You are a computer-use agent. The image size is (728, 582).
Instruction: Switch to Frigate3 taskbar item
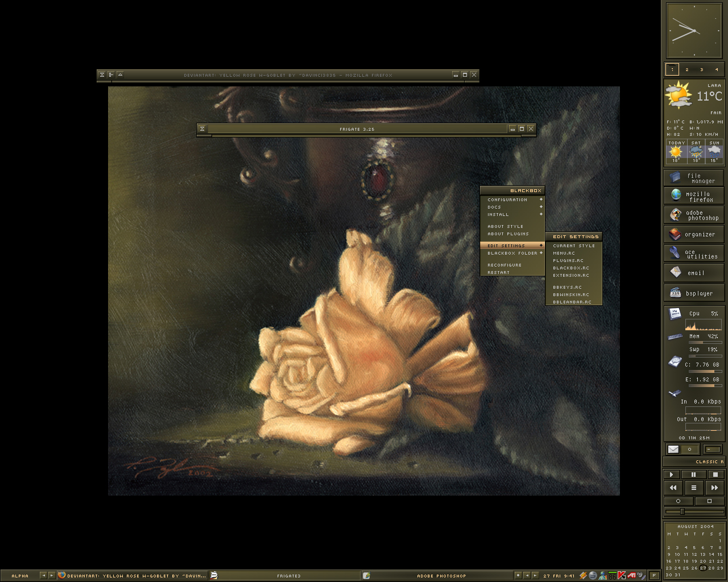coord(284,576)
